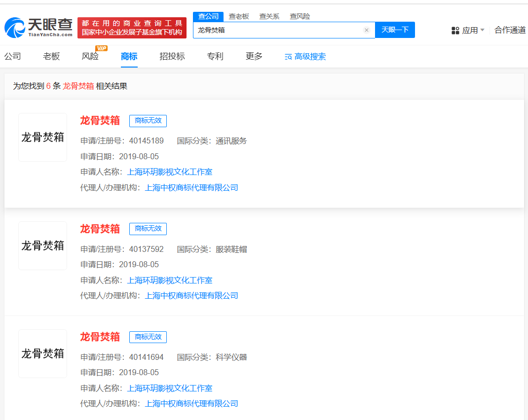The image size is (528, 420).
Task: Open the 合作通道 link
Action: [510, 30]
